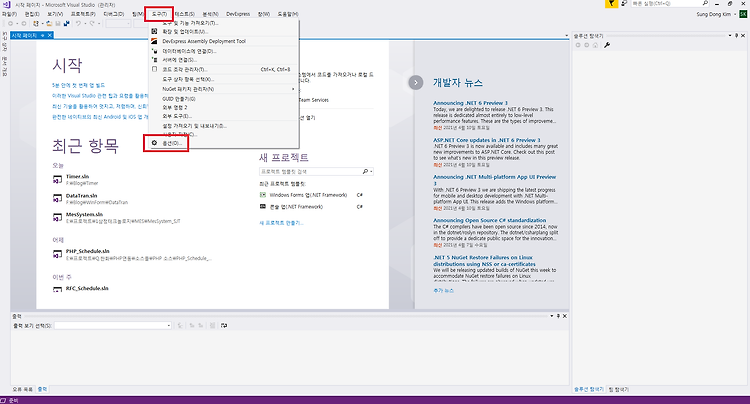Open the 도움말(H) menu
750x404 pixels.
pos(288,14)
